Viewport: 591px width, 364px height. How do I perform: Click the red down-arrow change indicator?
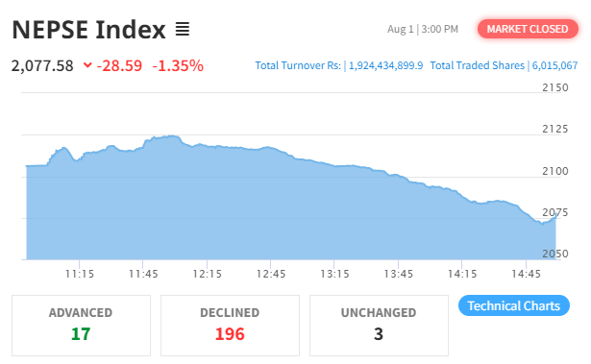point(87,65)
